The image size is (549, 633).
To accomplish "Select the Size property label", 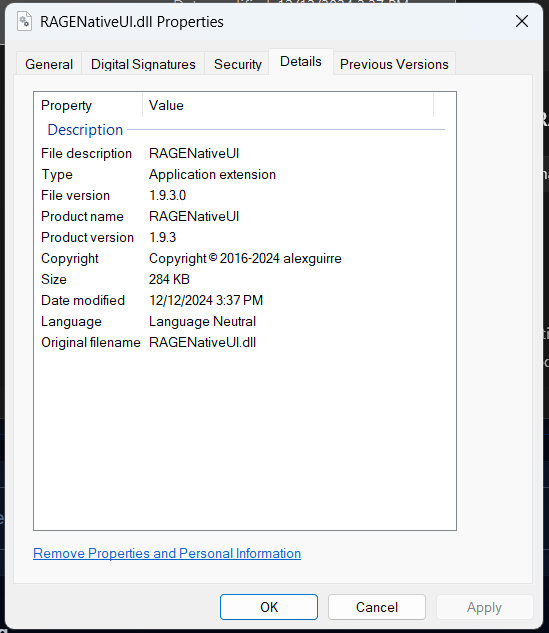I will tap(54, 279).
